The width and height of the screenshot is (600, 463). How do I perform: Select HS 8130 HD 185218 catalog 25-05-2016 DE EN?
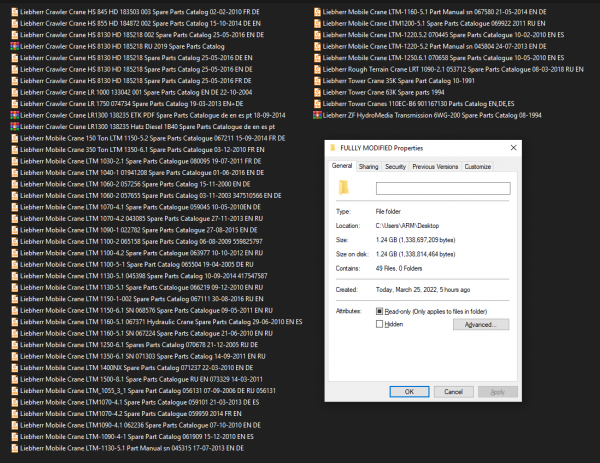tap(132, 58)
